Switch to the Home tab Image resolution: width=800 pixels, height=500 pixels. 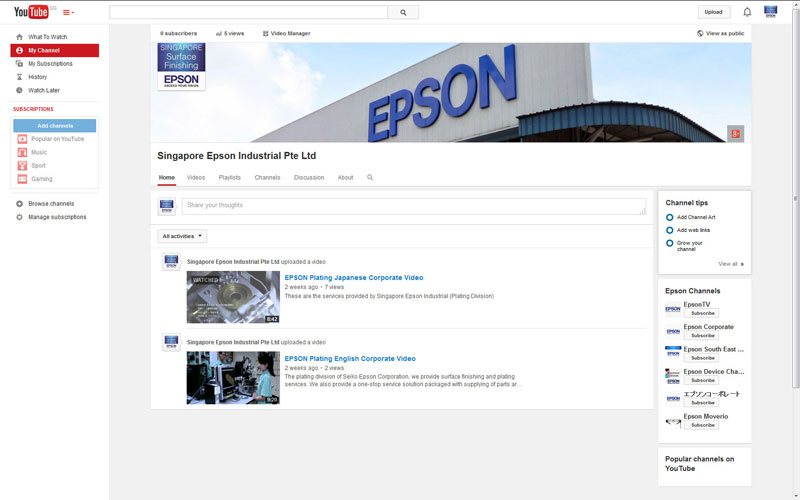tap(166, 178)
